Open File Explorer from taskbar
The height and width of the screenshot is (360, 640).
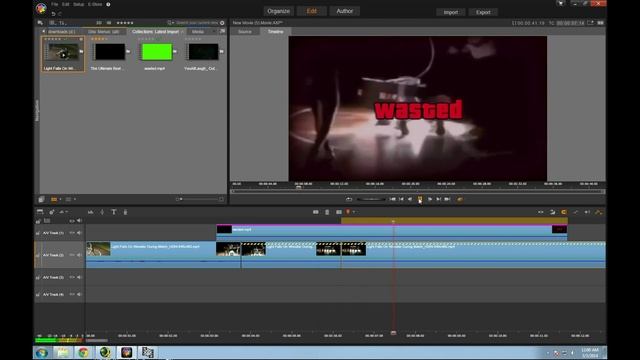(x=62, y=353)
